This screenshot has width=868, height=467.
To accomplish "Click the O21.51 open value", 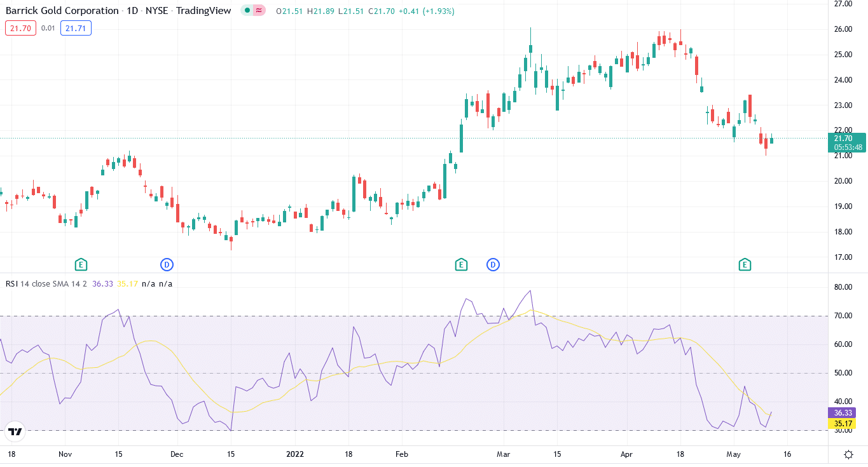I will point(291,11).
